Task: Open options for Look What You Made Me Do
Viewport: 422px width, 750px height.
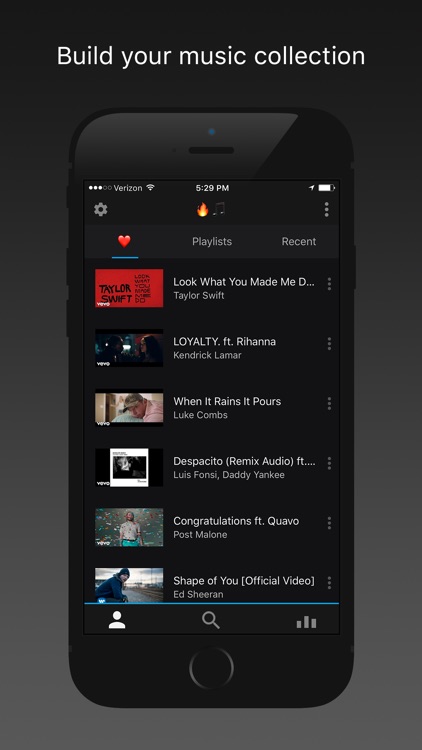Action: 329,284
